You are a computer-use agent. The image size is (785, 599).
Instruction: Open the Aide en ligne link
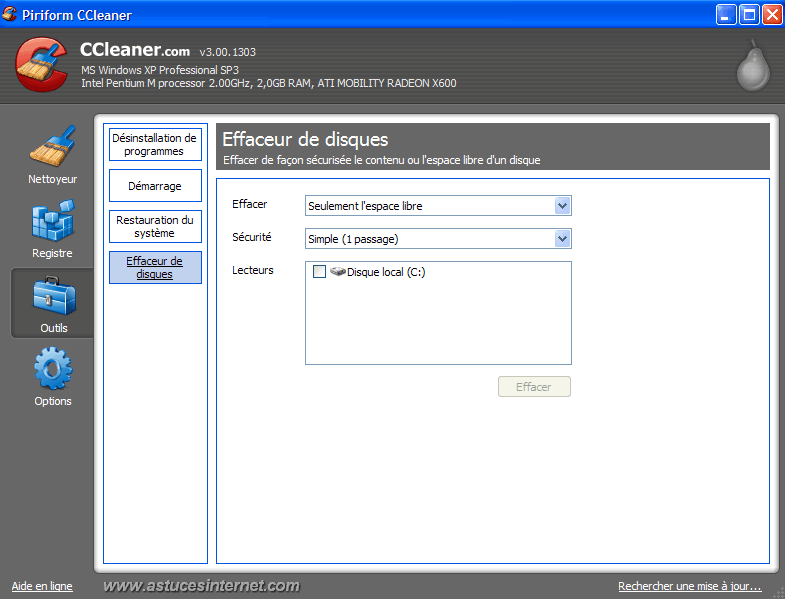pyautogui.click(x=42, y=586)
